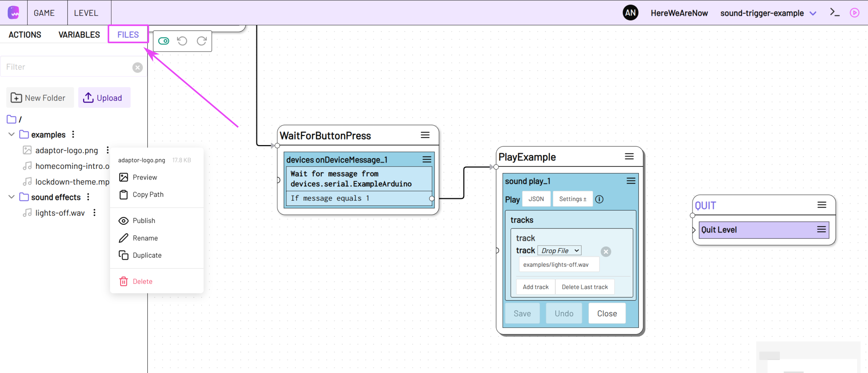Click the HereWeAreNow game name
This screenshot has height=373, width=868.
679,13
